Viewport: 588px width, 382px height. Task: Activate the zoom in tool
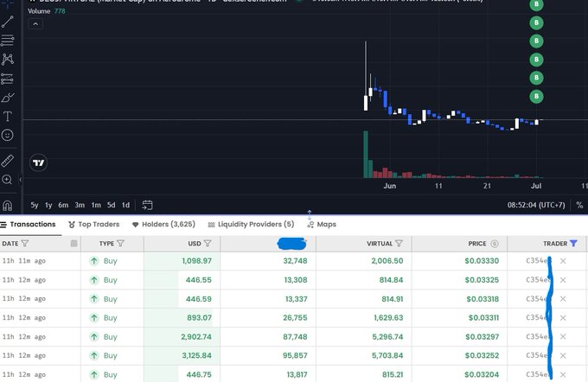7,180
